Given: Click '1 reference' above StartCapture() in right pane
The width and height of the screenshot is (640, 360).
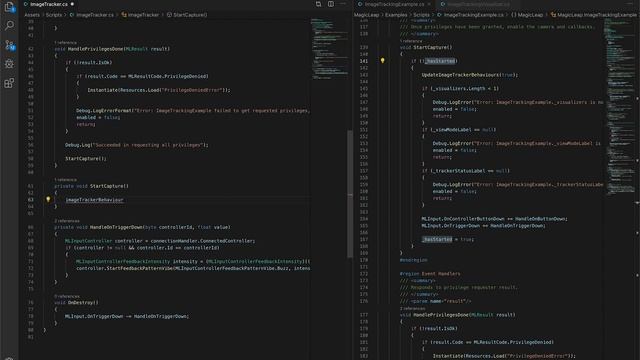Looking at the screenshot, I should (411, 41).
